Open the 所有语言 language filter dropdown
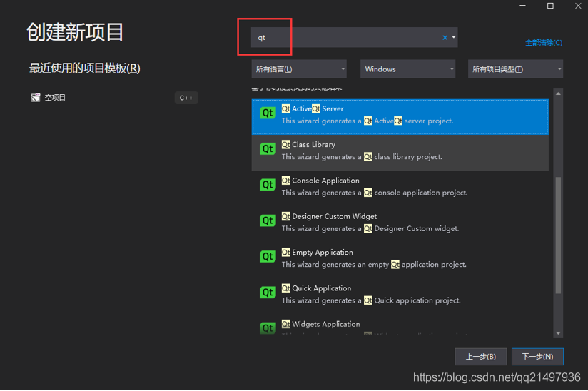588x391 pixels. [299, 69]
